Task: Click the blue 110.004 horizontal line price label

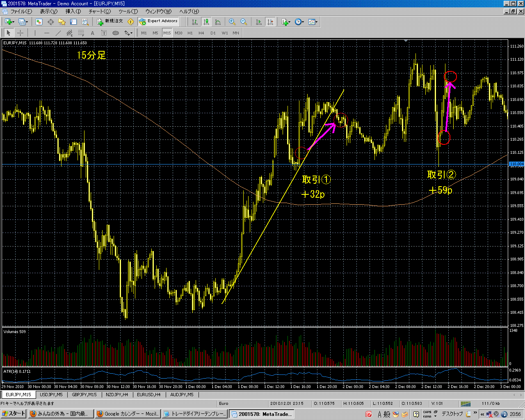Action: coord(516,164)
